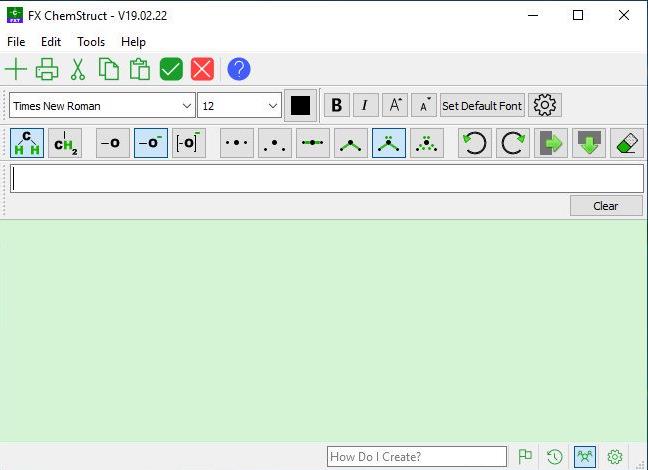Increase font size with larger A

click(x=395, y=105)
